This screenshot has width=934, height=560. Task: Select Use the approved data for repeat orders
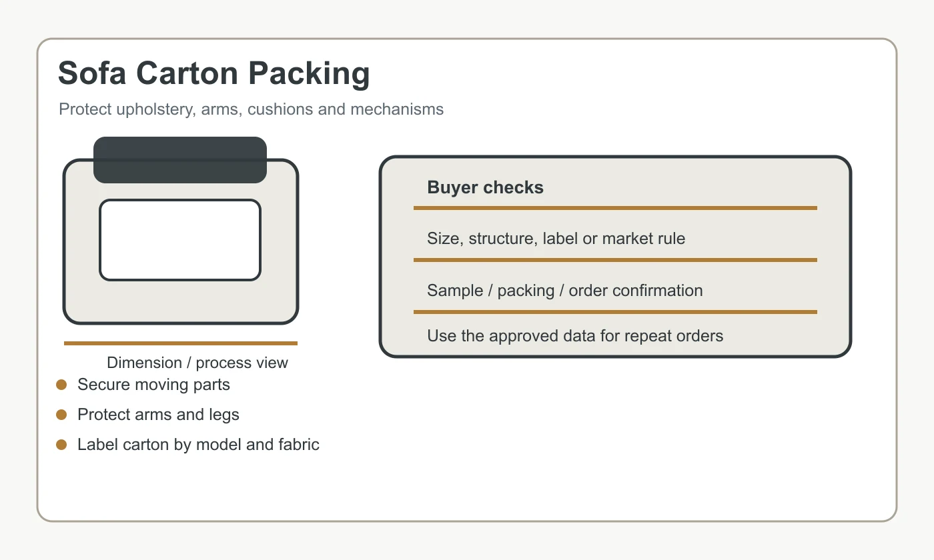tap(575, 335)
